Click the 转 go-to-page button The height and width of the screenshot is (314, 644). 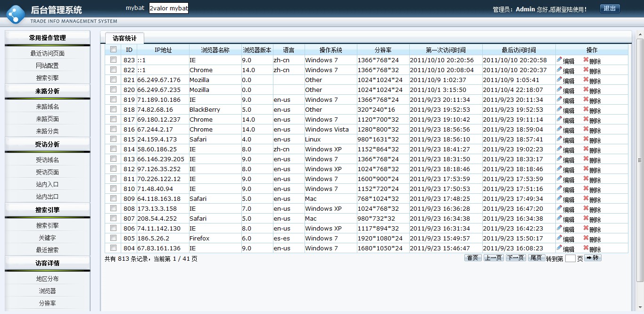click(x=593, y=258)
